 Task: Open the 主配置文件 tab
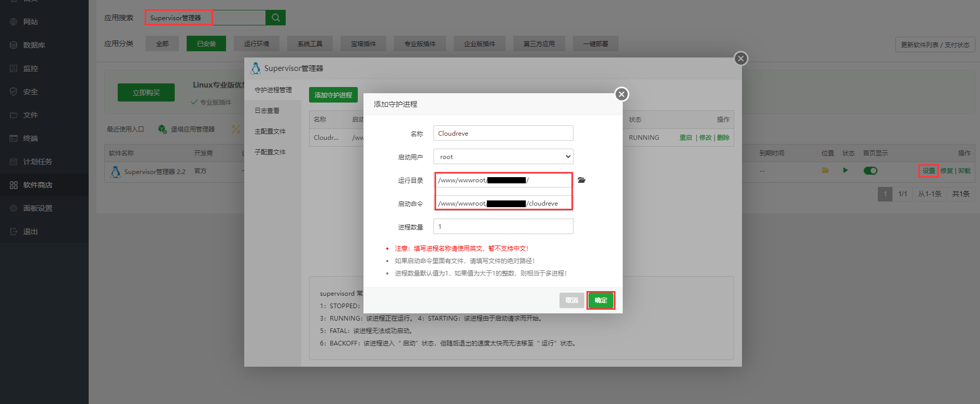(x=273, y=132)
